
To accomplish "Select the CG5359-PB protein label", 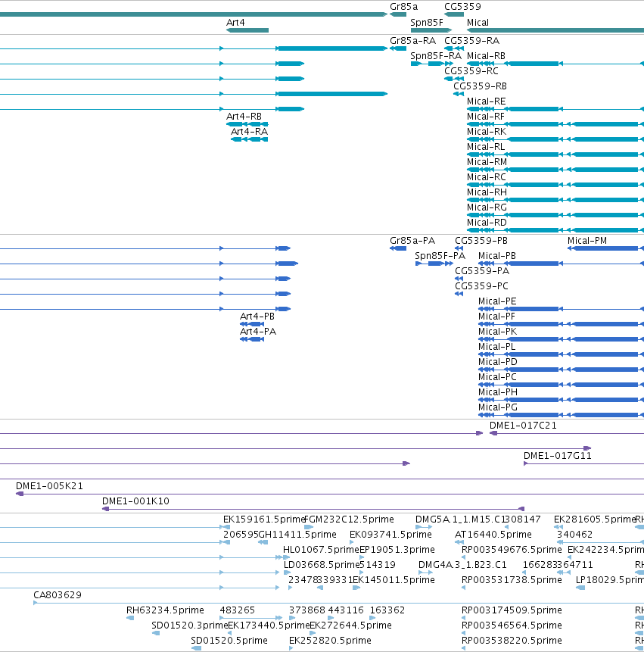I will pyautogui.click(x=481, y=241).
